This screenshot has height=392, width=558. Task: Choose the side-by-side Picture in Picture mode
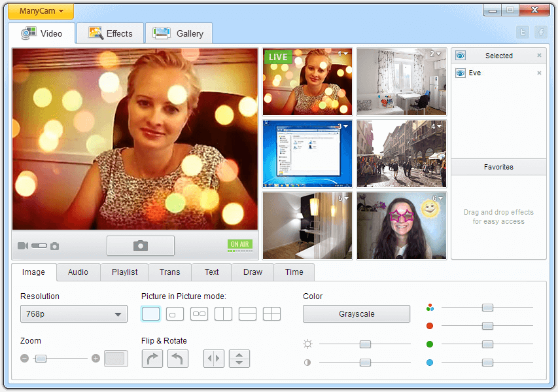(x=223, y=313)
